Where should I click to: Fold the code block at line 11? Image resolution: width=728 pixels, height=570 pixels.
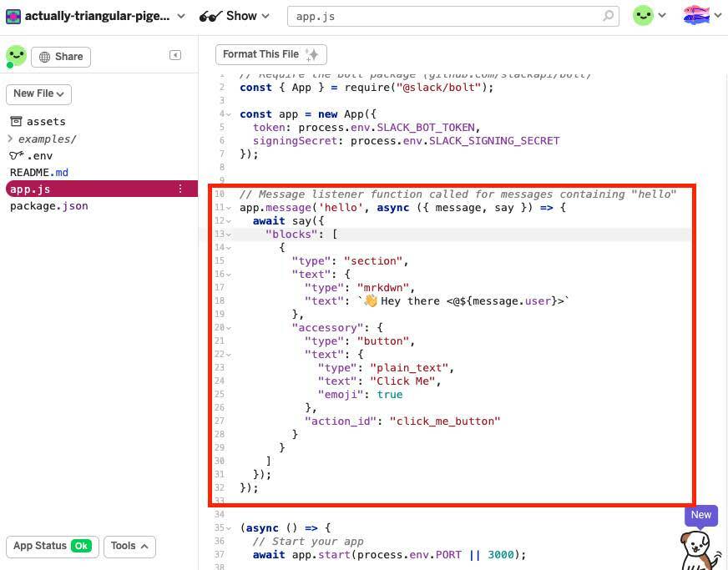[226, 207]
